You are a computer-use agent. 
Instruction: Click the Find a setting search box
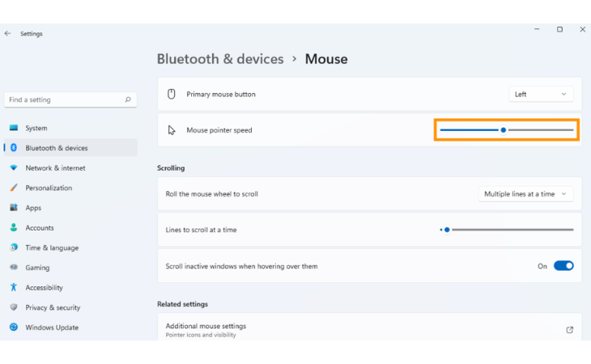pyautogui.click(x=65, y=99)
